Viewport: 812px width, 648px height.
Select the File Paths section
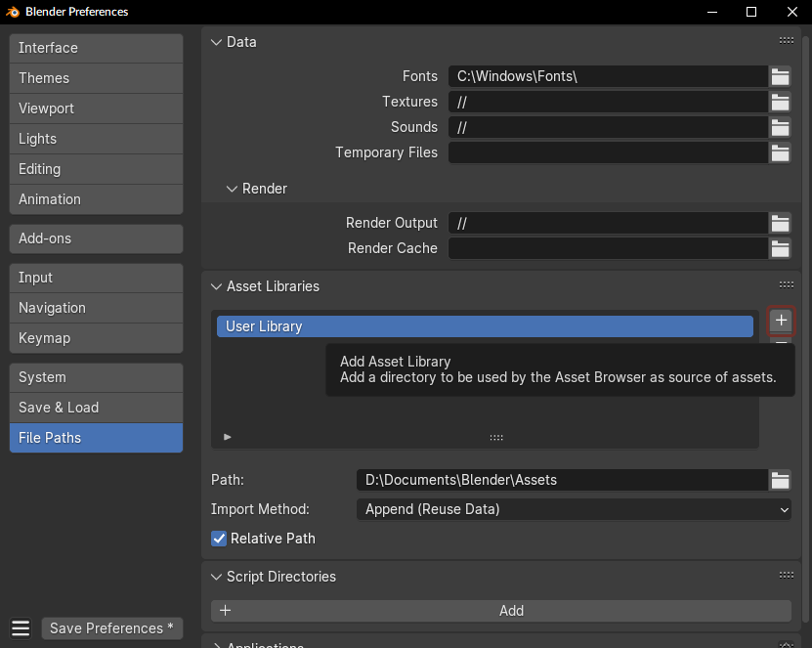pos(97,438)
